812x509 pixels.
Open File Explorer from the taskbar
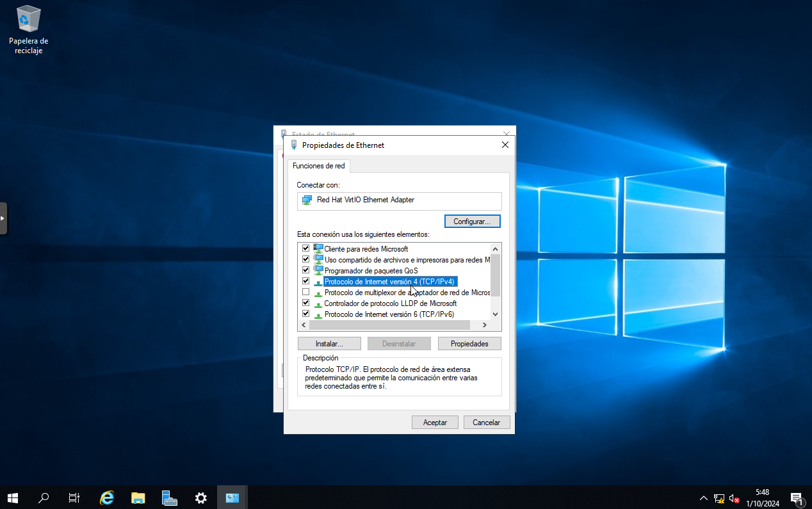point(138,497)
